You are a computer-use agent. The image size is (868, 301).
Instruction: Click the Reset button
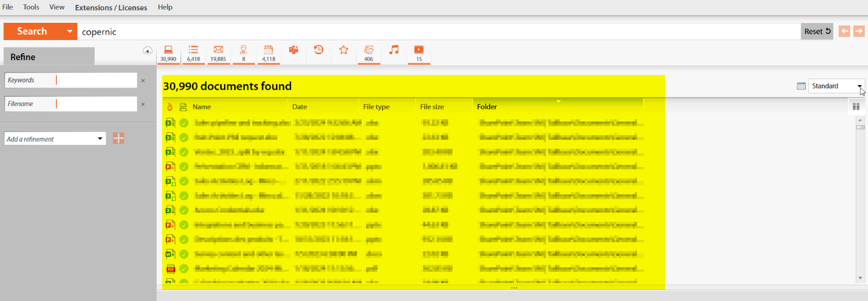tap(817, 31)
